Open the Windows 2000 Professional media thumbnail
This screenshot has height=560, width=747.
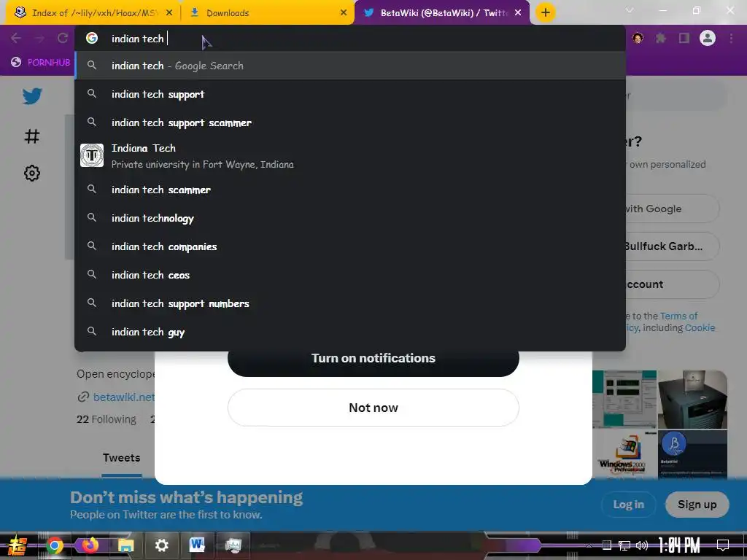click(x=624, y=454)
